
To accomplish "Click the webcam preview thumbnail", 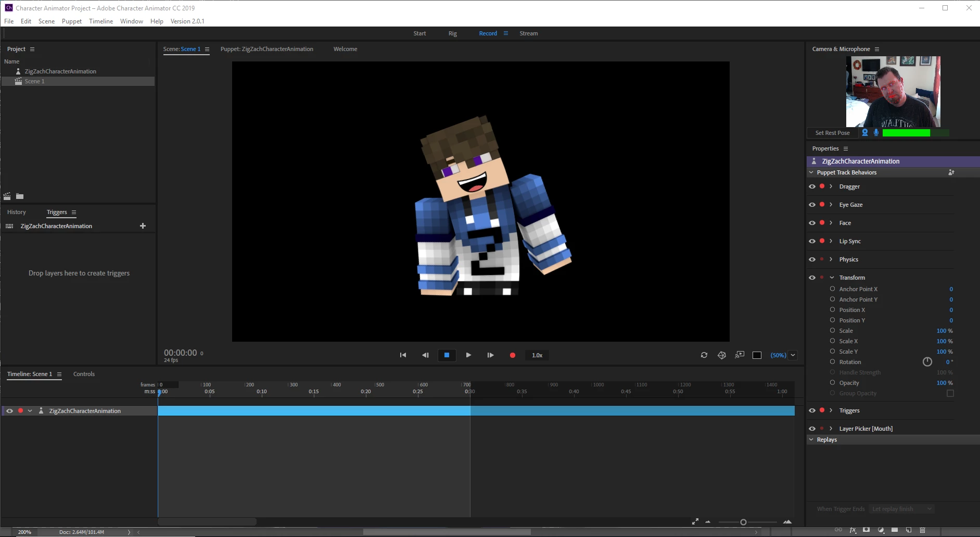I will click(893, 92).
